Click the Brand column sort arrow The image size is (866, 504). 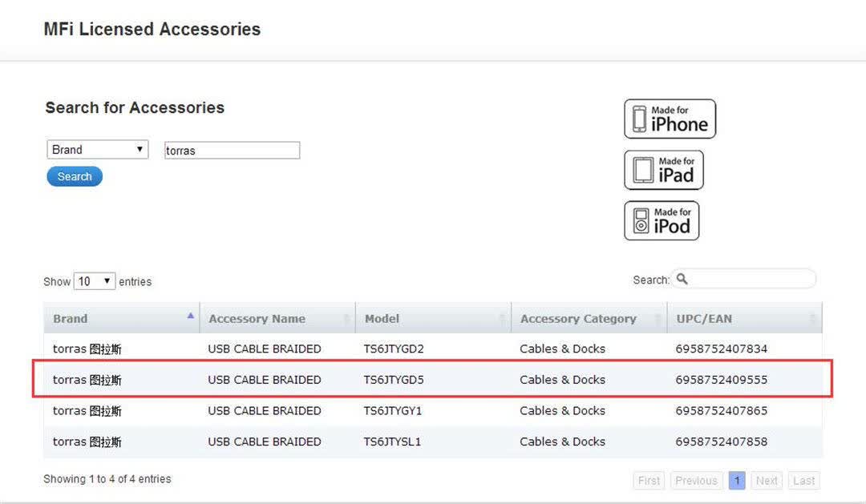click(190, 316)
